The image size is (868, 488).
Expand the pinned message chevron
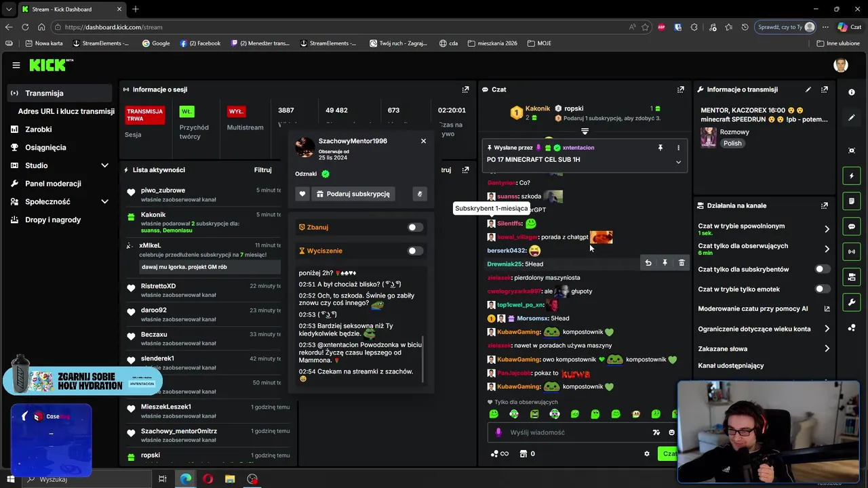click(678, 162)
